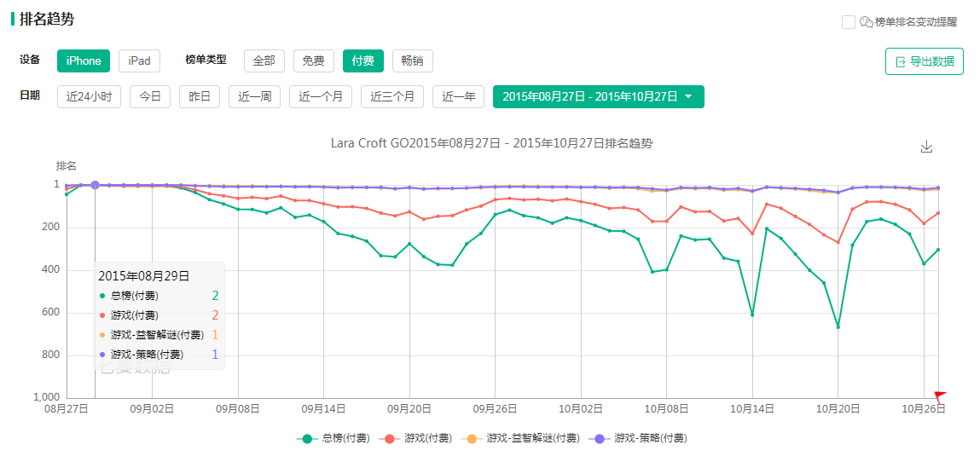Image resolution: width=980 pixels, height=456 pixels.
Task: Toggle 游戏(付费) legend series
Action: (415, 438)
